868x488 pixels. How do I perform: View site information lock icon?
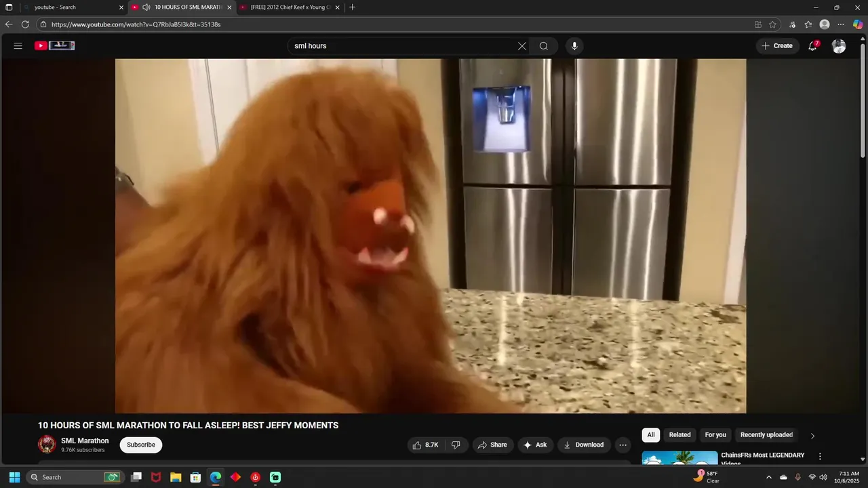[43, 24]
